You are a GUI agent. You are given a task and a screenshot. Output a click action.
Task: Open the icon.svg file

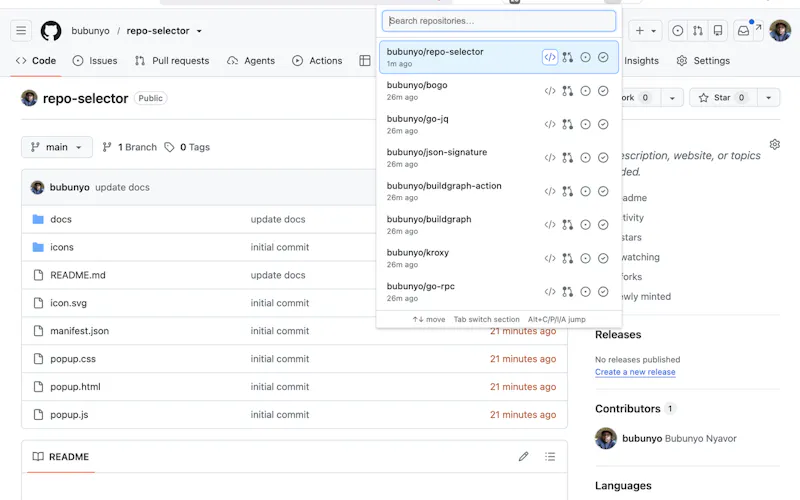tap(68, 303)
